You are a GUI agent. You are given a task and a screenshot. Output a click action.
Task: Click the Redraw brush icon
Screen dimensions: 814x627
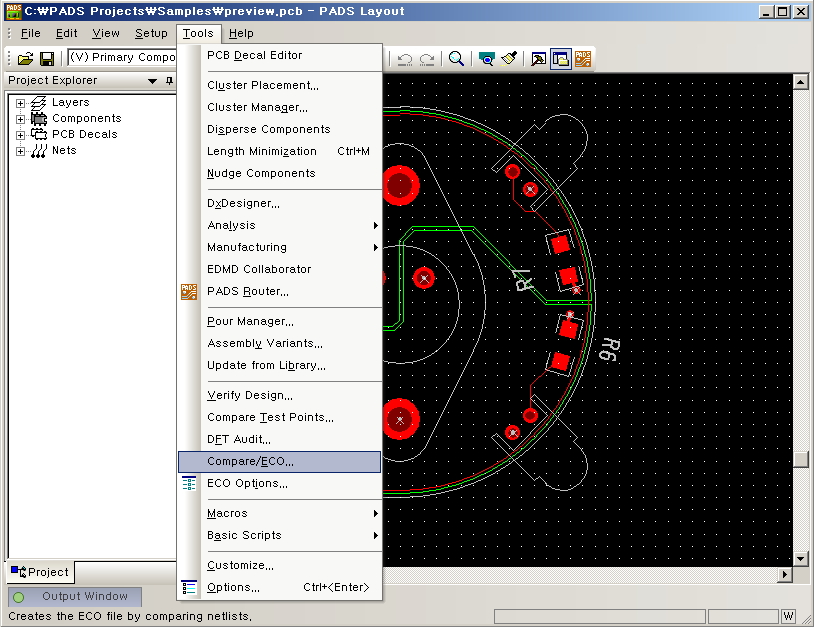point(509,59)
